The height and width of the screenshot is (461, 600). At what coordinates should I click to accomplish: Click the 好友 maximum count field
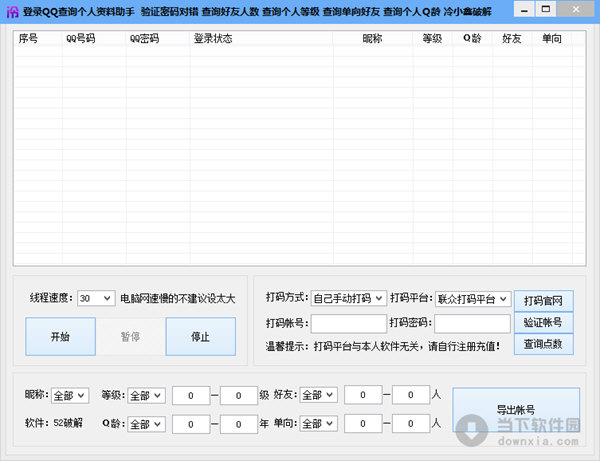tap(411, 395)
